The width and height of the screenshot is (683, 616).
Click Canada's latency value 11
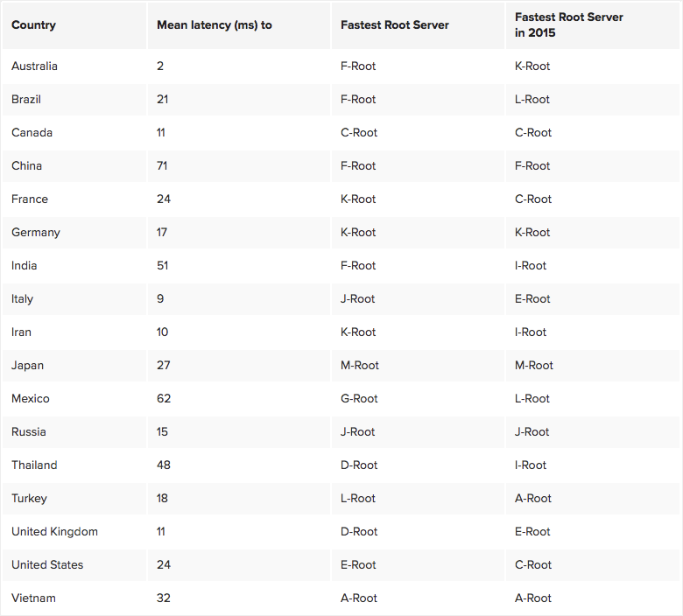tap(161, 133)
